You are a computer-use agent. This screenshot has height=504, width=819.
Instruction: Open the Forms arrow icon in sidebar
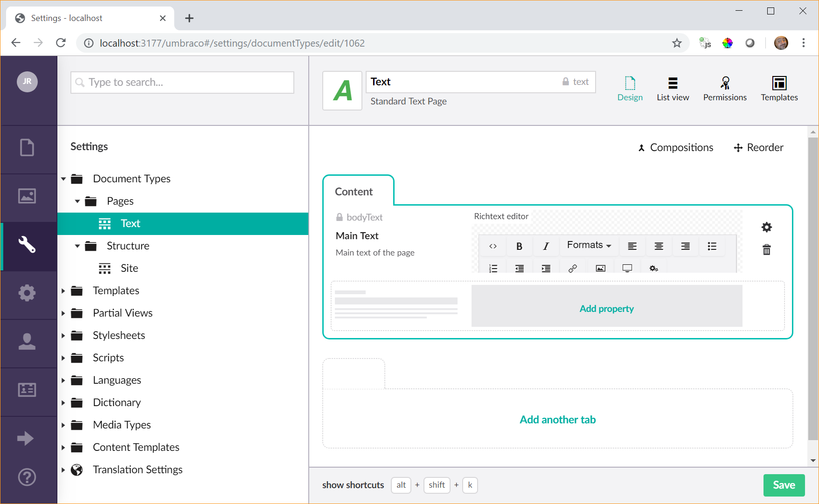25,438
